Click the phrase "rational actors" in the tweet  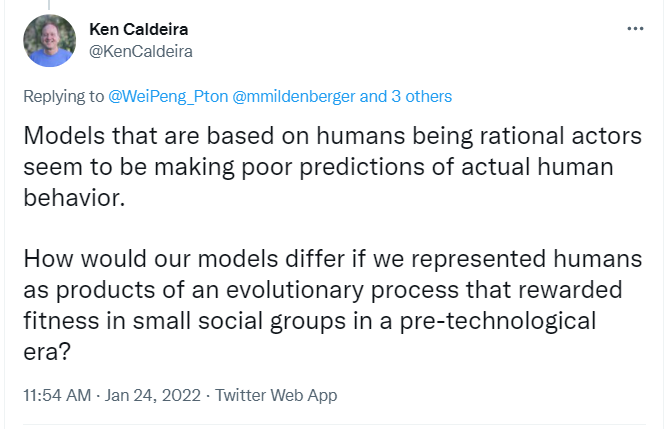(561, 136)
